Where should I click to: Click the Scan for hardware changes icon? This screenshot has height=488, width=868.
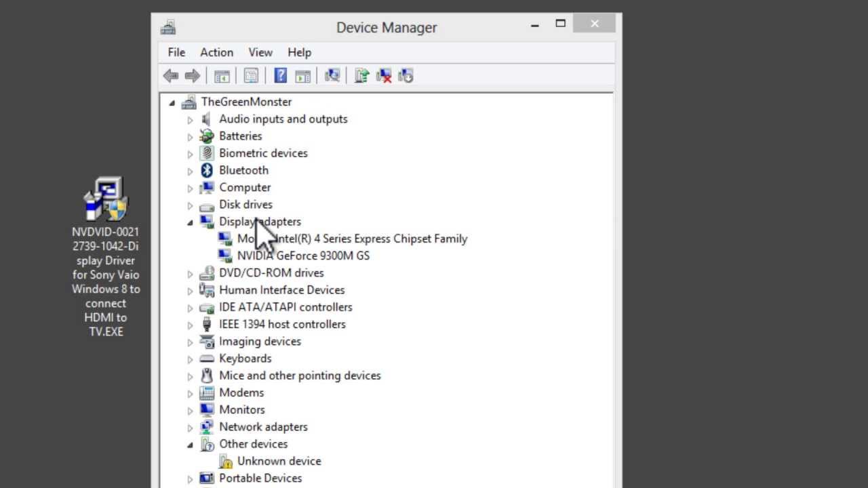[332, 76]
